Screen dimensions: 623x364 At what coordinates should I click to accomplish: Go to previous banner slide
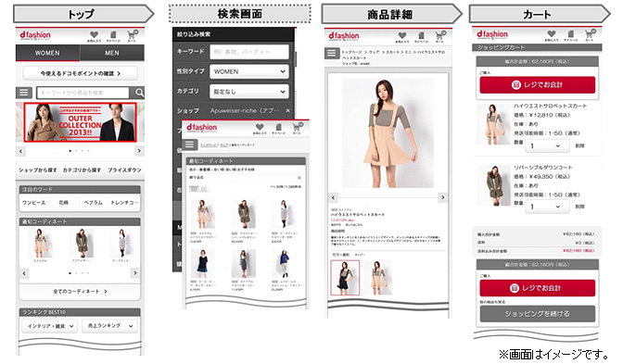tap(20, 151)
